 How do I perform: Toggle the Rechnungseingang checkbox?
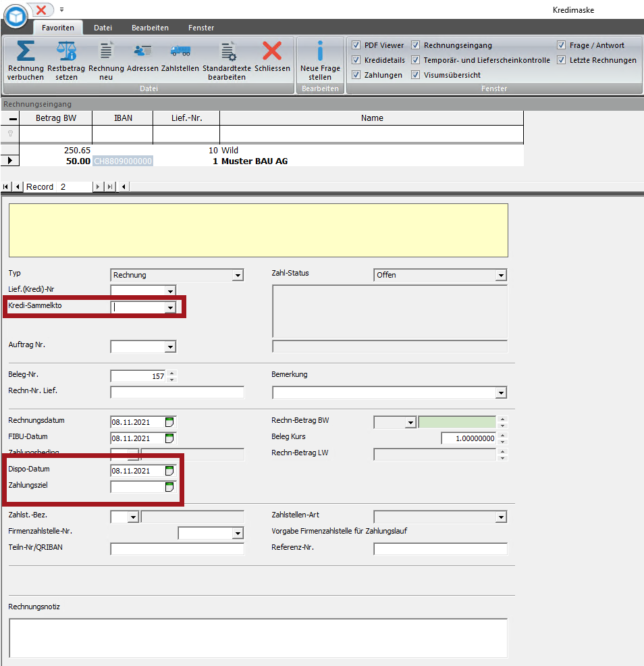(x=415, y=45)
